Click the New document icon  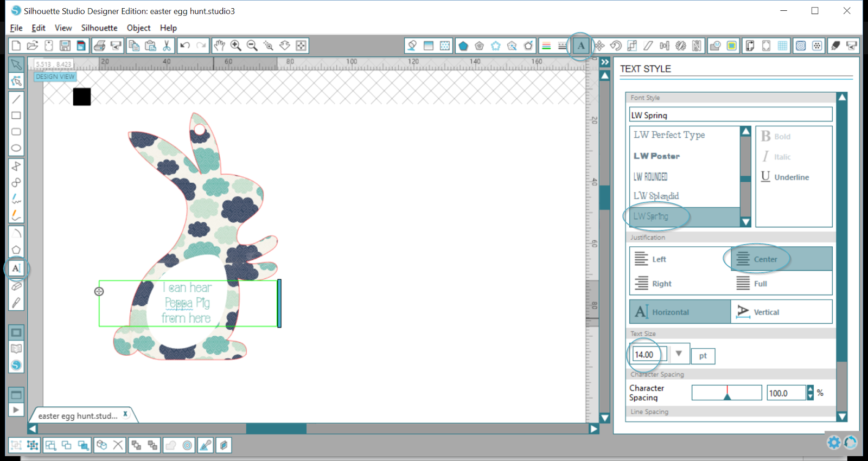[16, 46]
